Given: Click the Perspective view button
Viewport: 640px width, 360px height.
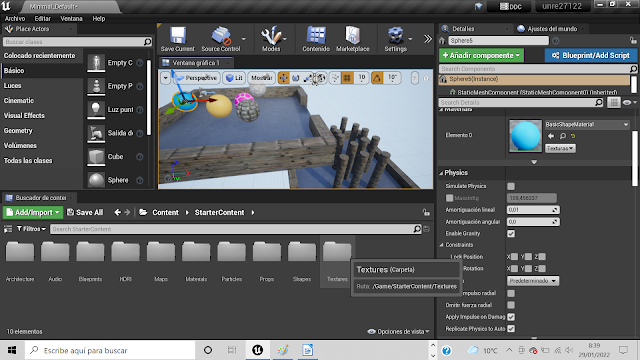Looking at the screenshot, I should [x=197, y=78].
